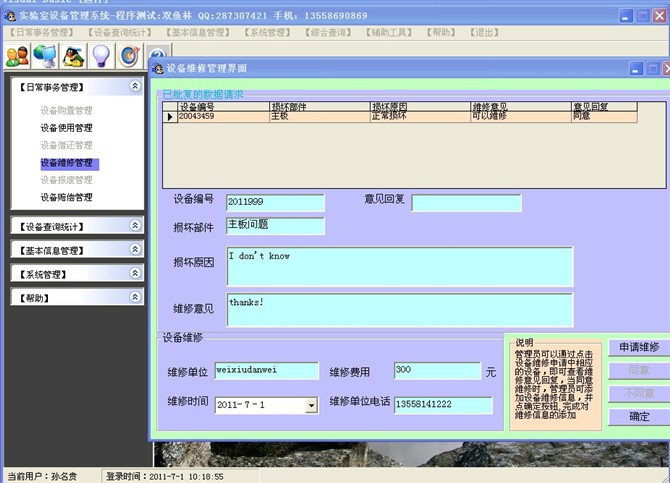This screenshot has height=483, width=670.
Task: Click the 损坏部件 column header
Action: pos(320,107)
